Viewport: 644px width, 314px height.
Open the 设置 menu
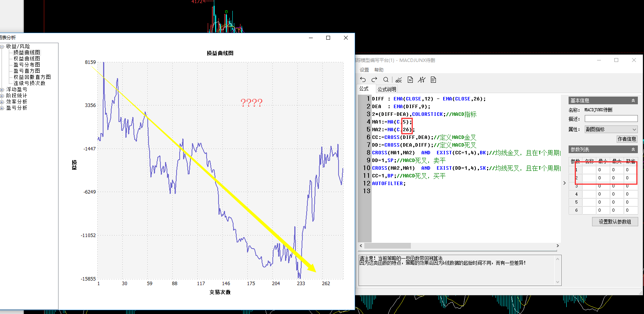pos(364,70)
